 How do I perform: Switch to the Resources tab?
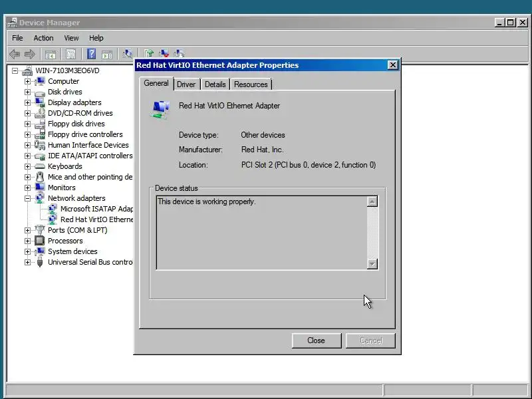click(x=251, y=84)
